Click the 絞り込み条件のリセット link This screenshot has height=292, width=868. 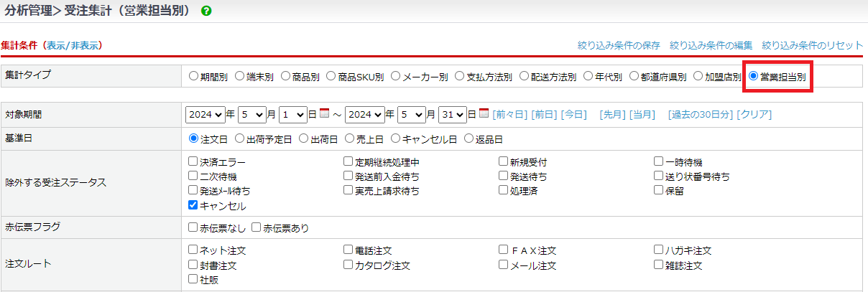pyautogui.click(x=812, y=45)
